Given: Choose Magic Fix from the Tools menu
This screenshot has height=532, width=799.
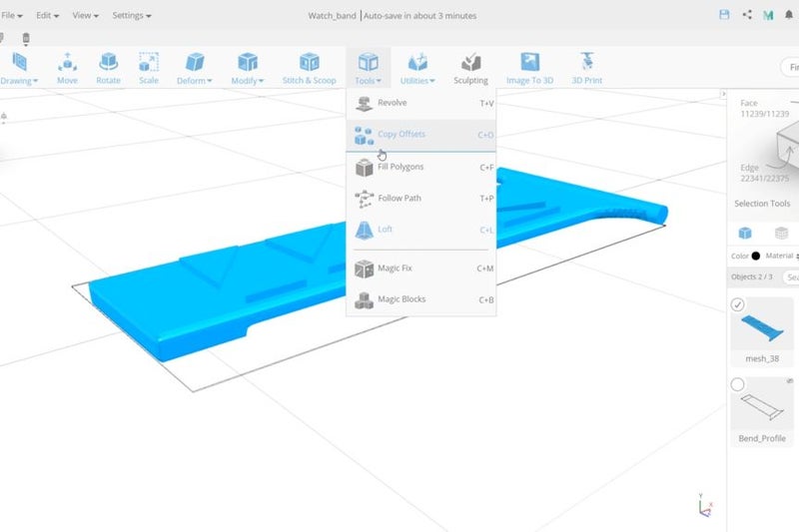Looking at the screenshot, I should (x=420, y=268).
